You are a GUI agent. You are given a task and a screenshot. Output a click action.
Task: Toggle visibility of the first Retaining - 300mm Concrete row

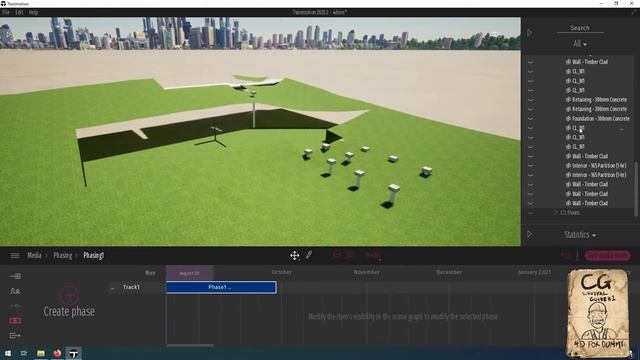[x=531, y=100]
